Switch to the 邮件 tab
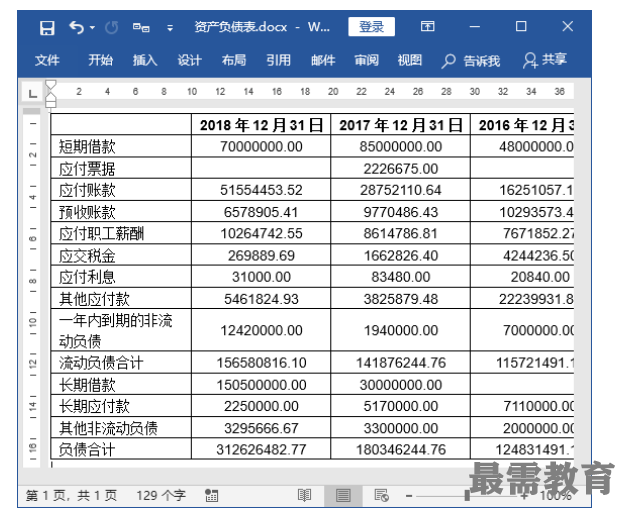 click(323, 60)
